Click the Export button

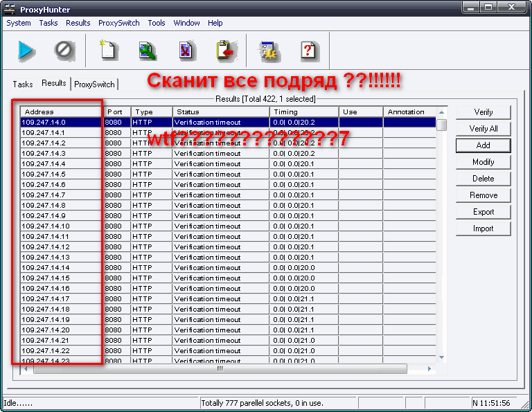(483, 212)
